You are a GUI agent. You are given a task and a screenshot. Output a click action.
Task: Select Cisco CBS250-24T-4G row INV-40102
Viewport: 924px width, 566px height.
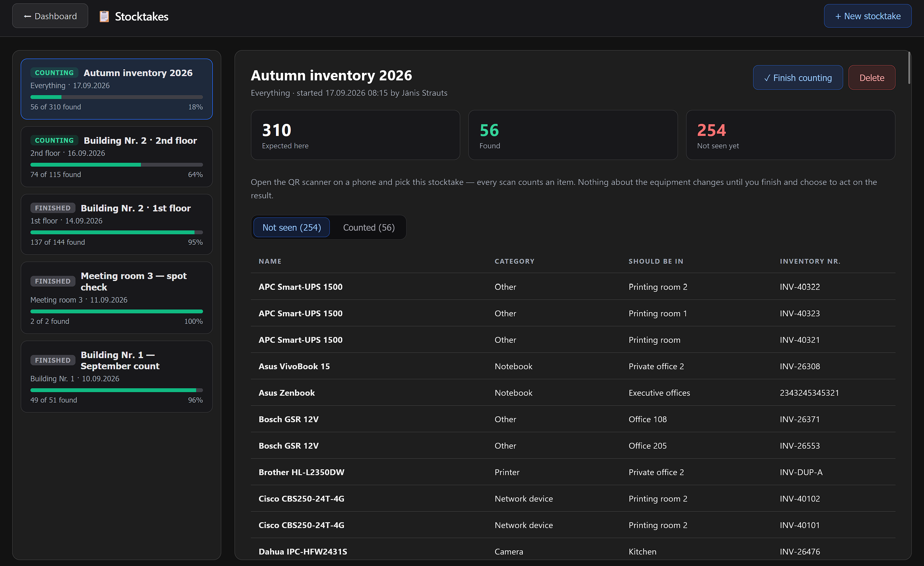[573, 499]
